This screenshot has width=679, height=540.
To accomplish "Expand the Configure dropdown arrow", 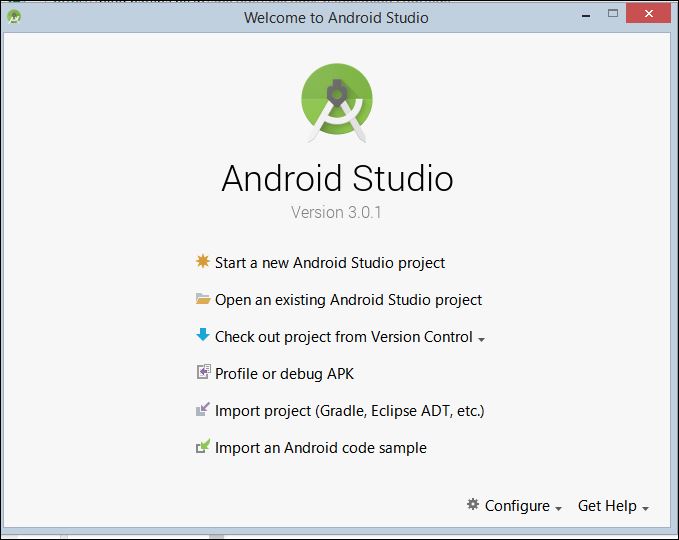I will point(558,509).
